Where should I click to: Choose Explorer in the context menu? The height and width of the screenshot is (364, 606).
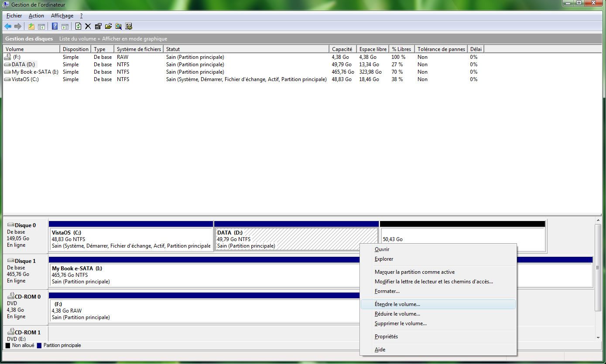(x=438, y=259)
